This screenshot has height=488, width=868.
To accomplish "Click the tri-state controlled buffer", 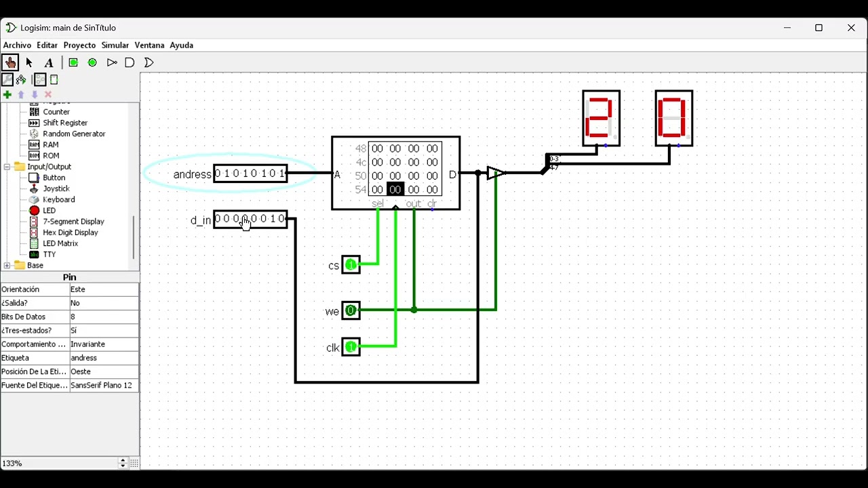I will [496, 174].
